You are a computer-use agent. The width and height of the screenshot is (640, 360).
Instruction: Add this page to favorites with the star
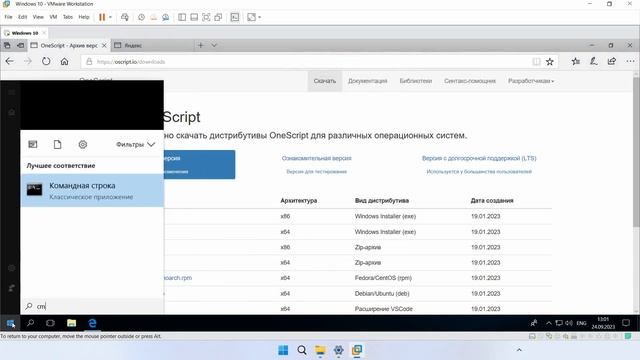pyautogui.click(x=550, y=62)
